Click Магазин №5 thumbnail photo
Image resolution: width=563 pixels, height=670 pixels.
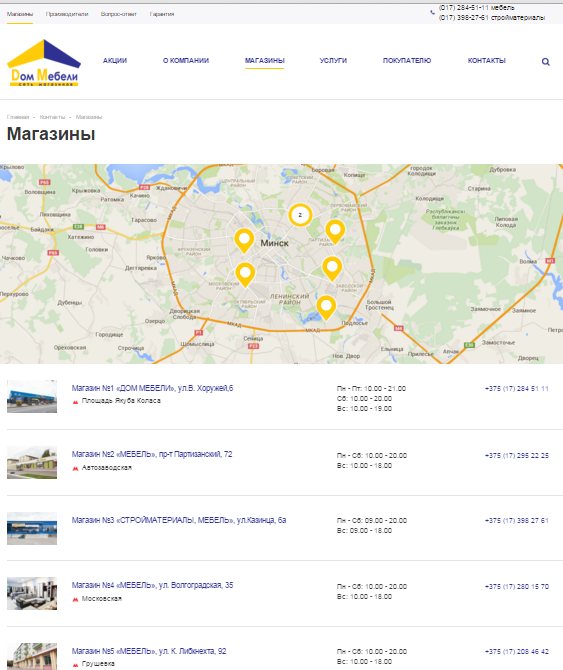pos(32,656)
